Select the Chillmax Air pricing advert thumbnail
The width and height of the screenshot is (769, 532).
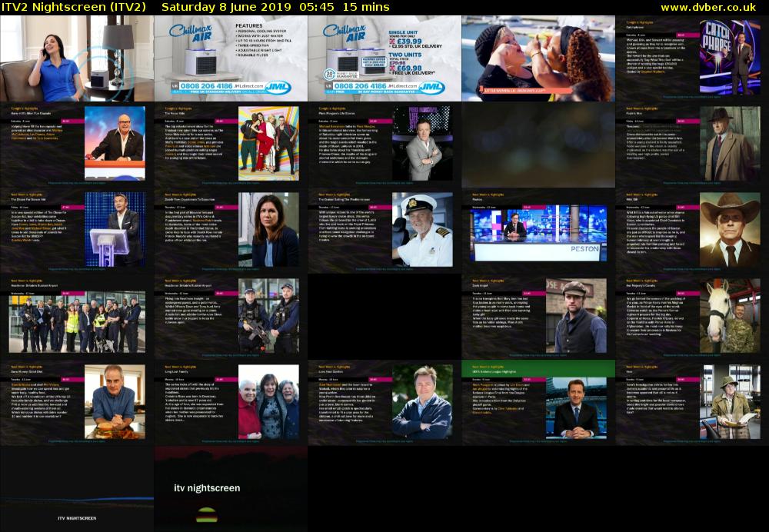[x=384, y=58]
